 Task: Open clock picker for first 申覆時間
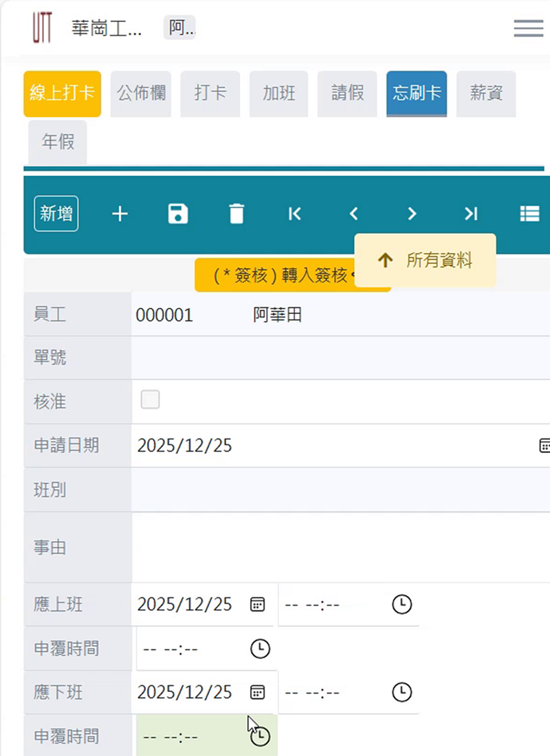(260, 649)
